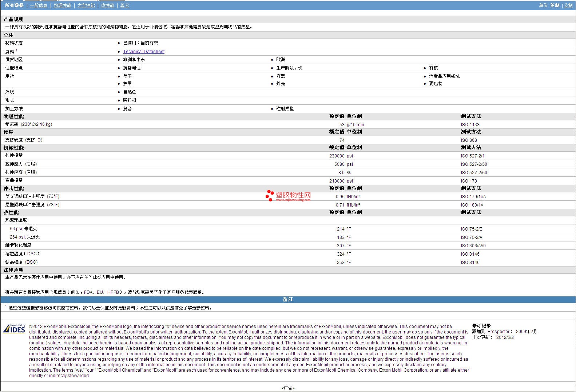
Task: Click the IDES Powered-by logo
Action: click(x=14, y=328)
